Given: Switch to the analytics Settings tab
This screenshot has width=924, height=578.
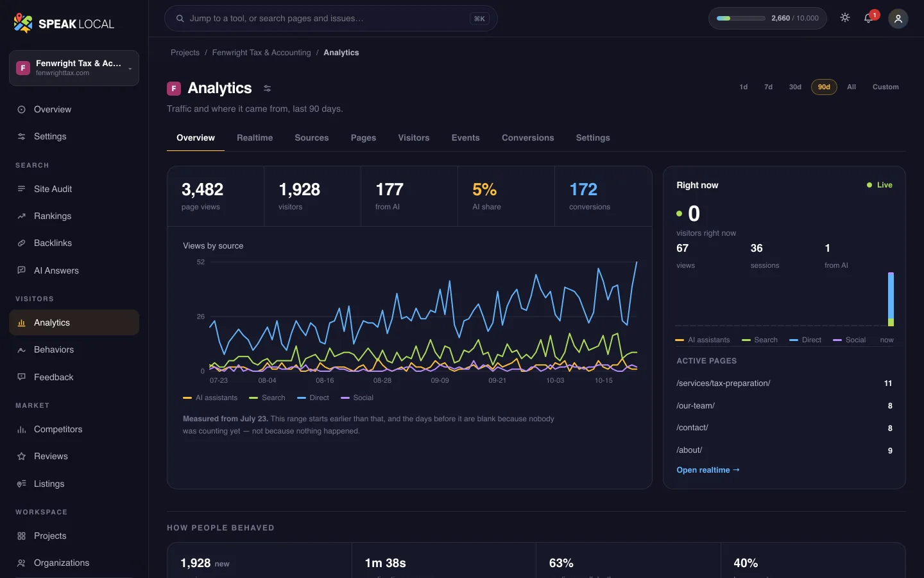Looking at the screenshot, I should (593, 138).
